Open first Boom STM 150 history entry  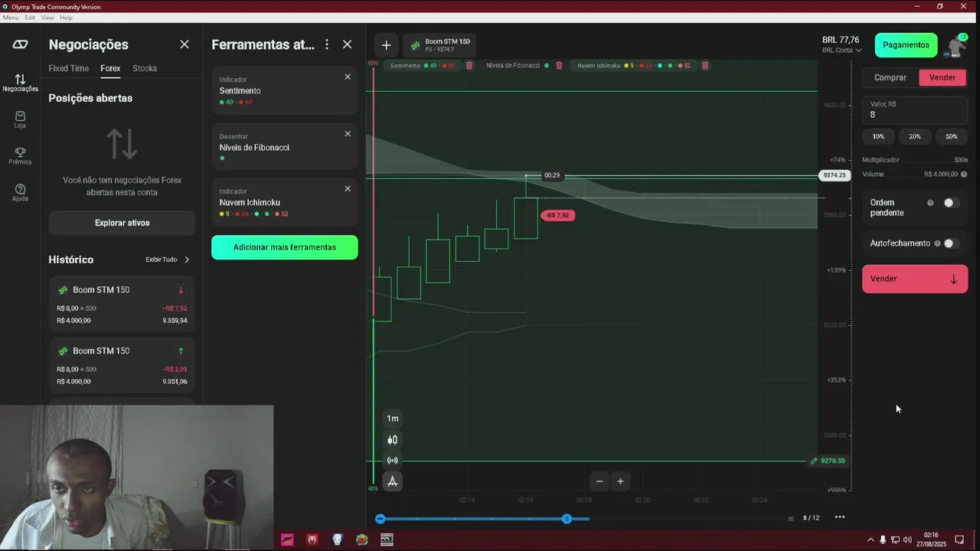(122, 304)
